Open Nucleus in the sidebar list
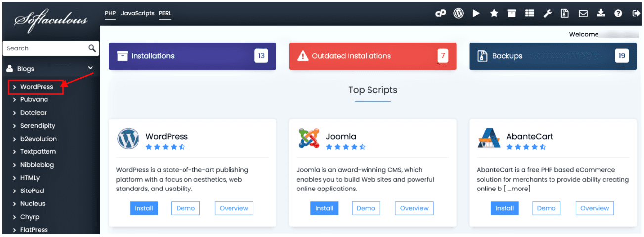The height and width of the screenshot is (237, 644). tap(33, 203)
